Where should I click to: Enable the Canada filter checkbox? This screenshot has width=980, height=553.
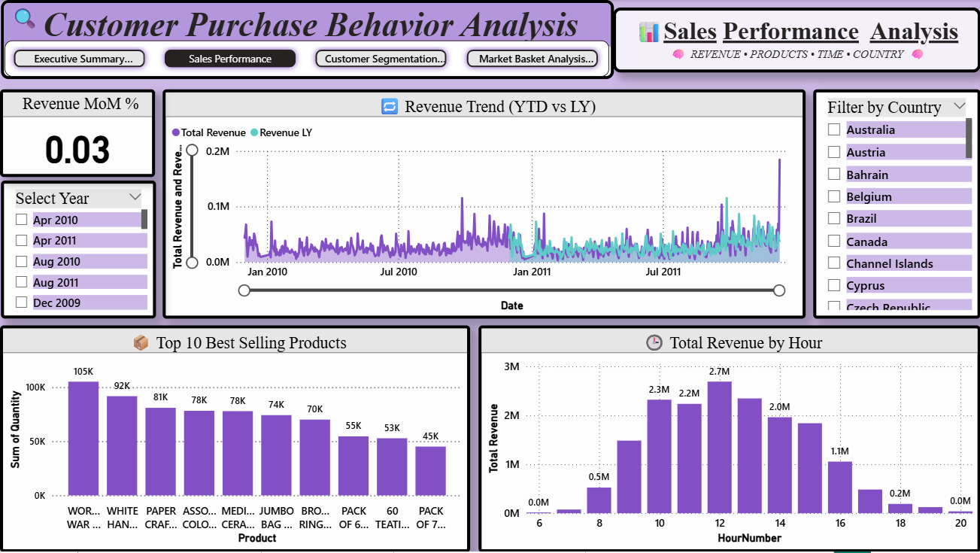834,241
